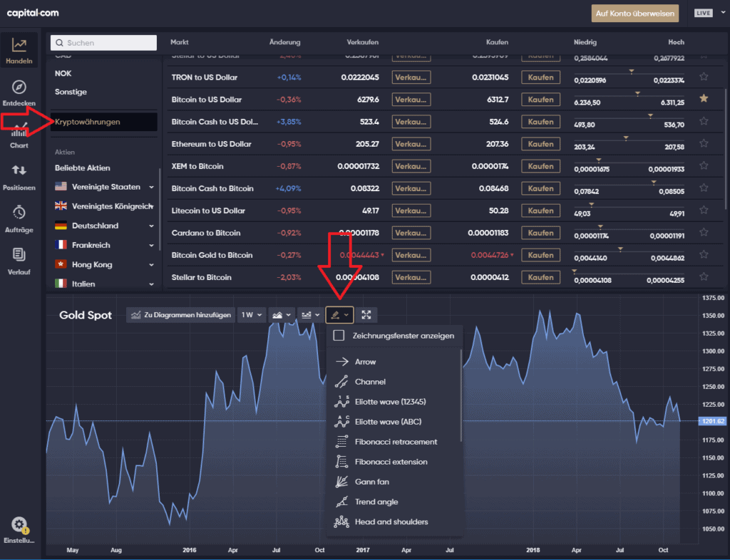Click Verkaufen for Bitcoin Cash to Bitcoin
Image resolution: width=730 pixels, height=560 pixels.
(x=411, y=188)
